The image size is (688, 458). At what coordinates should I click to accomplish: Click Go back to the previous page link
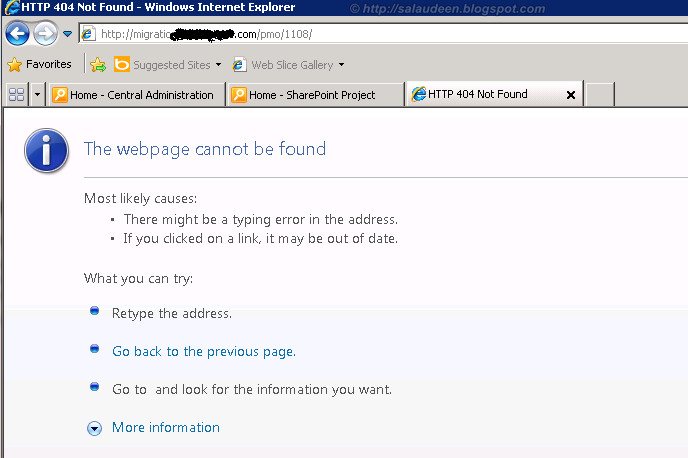point(204,352)
